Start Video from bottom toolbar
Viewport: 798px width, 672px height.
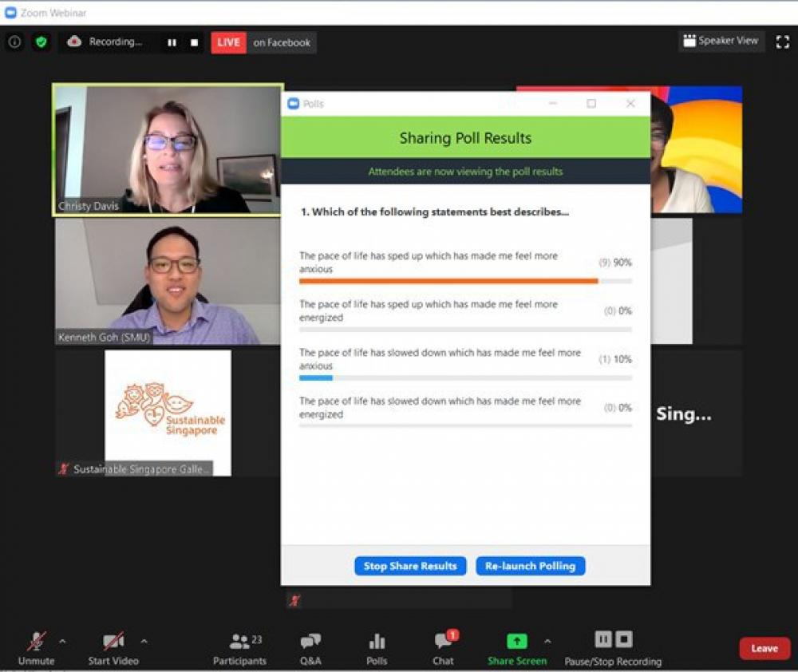click(113, 648)
